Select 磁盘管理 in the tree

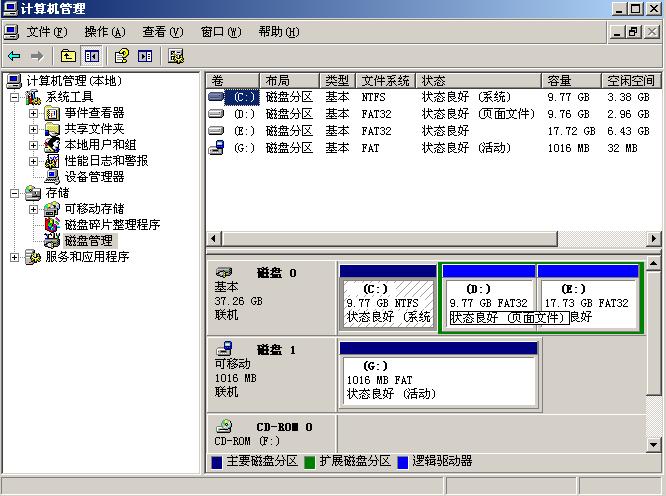tap(89, 241)
